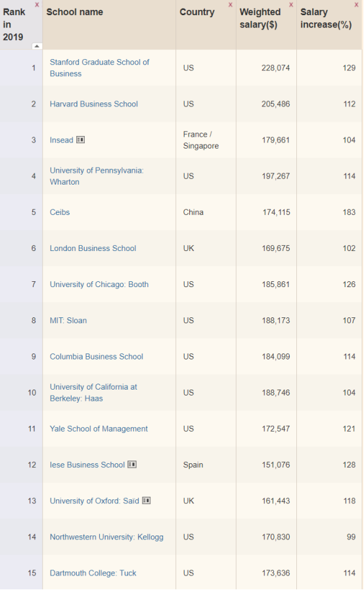This screenshot has width=364, height=590.
Task: Click the profile icon next to Oxford: Saïd
Action: (x=147, y=501)
